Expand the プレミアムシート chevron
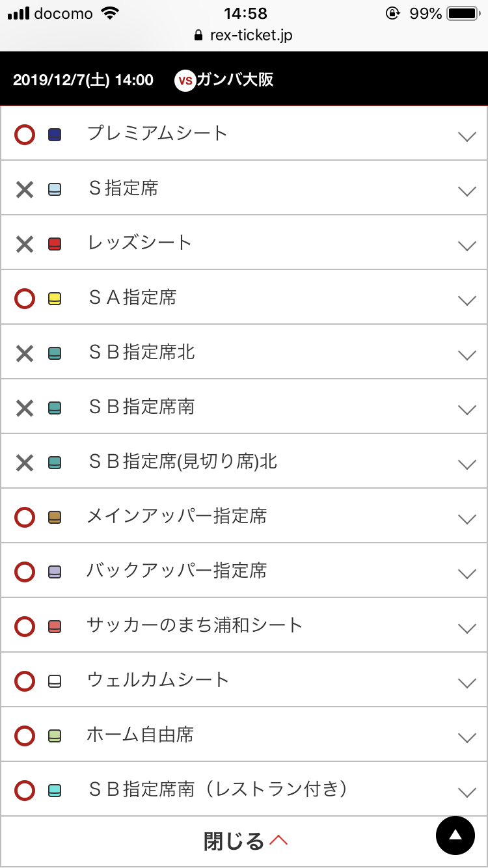 click(467, 136)
